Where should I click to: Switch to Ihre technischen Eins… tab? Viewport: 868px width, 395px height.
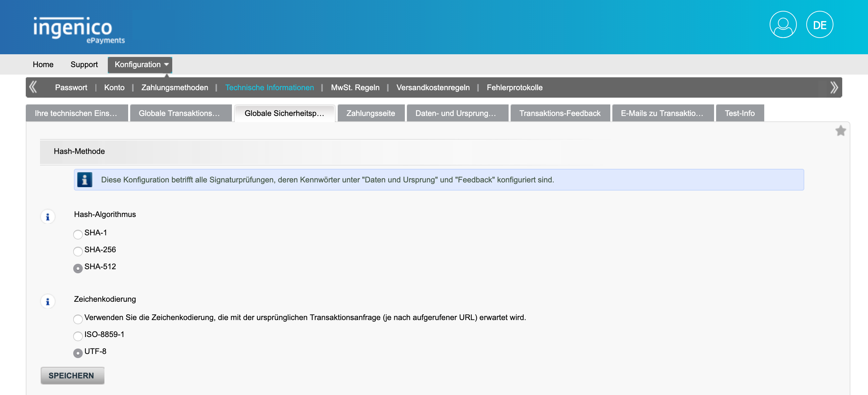(x=77, y=113)
